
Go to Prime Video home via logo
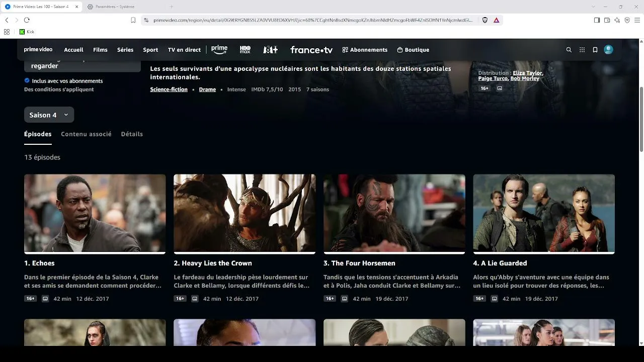pos(38,50)
